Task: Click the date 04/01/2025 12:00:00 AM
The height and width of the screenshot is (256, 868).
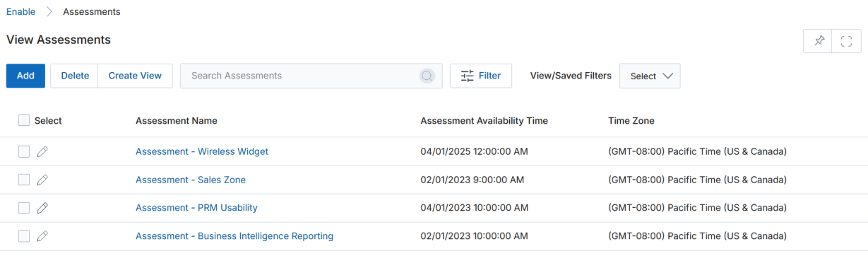Action: coord(475,151)
